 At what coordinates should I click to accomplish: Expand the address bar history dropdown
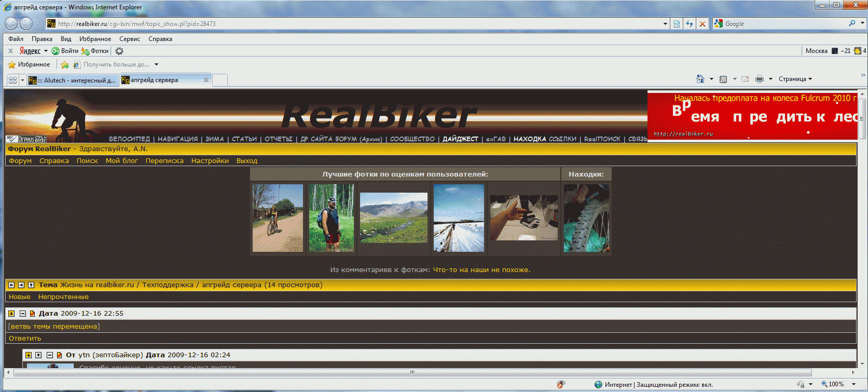point(665,24)
